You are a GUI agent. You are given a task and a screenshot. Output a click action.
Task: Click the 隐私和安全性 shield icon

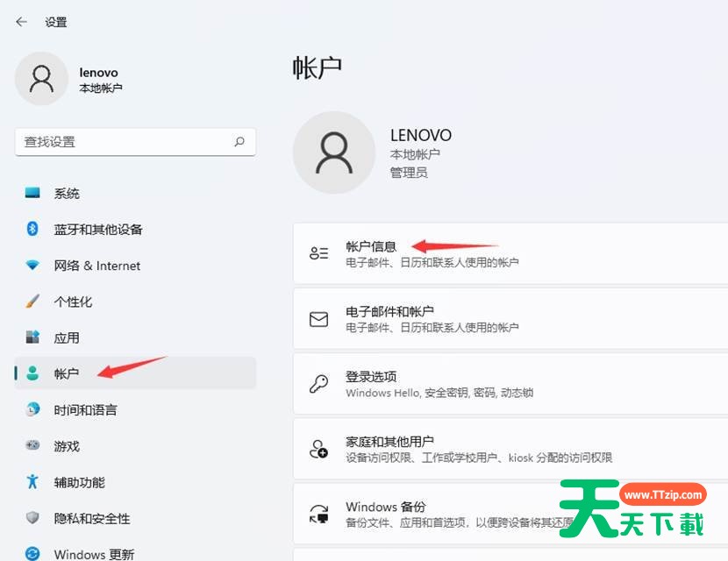pyautogui.click(x=32, y=518)
